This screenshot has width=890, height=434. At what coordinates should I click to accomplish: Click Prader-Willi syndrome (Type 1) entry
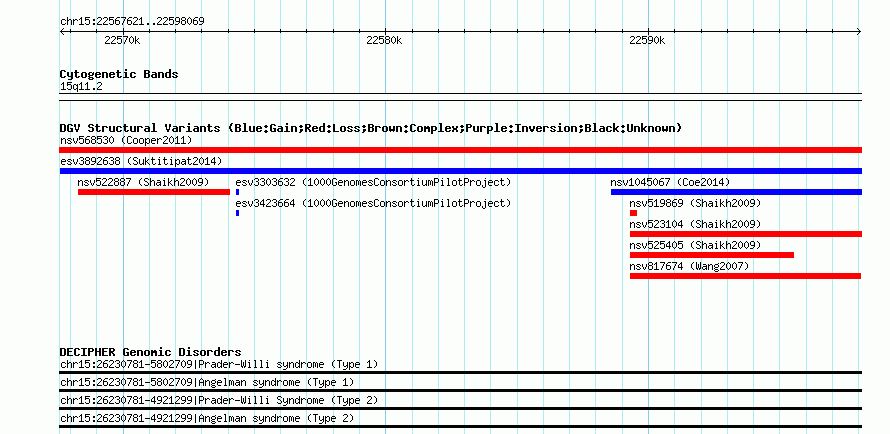pyautogui.click(x=219, y=364)
